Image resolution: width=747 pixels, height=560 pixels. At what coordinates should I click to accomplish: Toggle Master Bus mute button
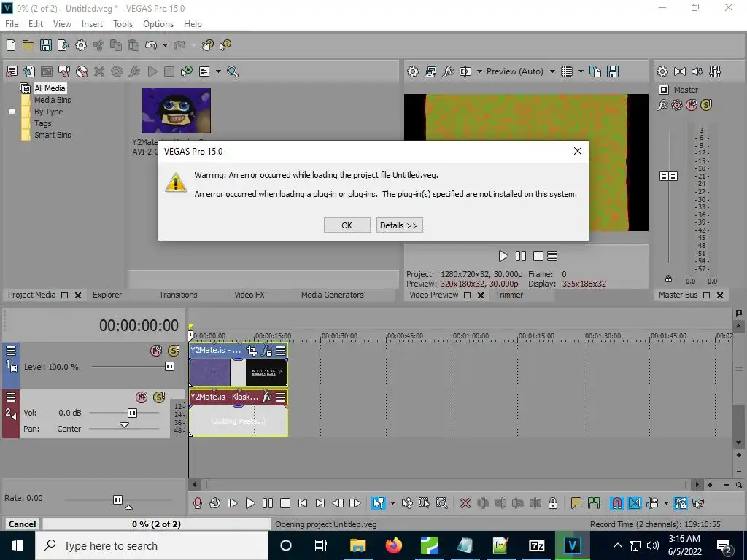pyautogui.click(x=692, y=105)
